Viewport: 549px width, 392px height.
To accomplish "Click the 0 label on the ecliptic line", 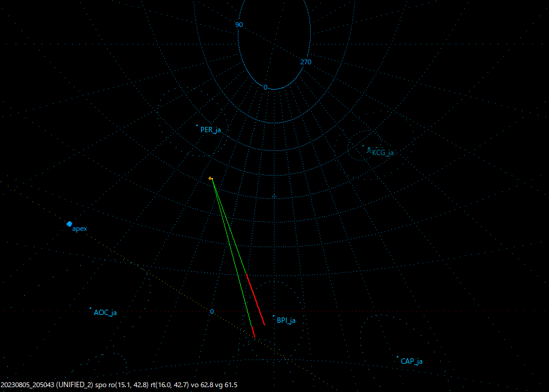I will click(211, 312).
